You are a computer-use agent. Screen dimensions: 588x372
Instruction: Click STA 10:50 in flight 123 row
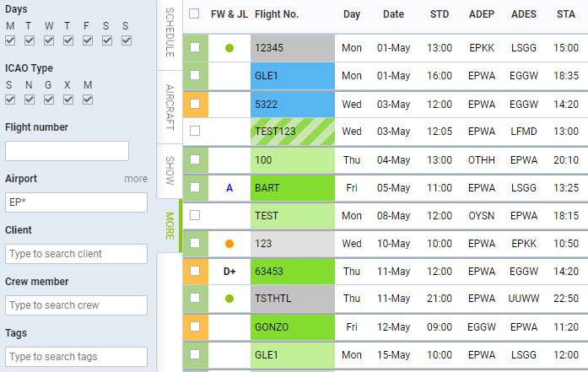click(566, 244)
